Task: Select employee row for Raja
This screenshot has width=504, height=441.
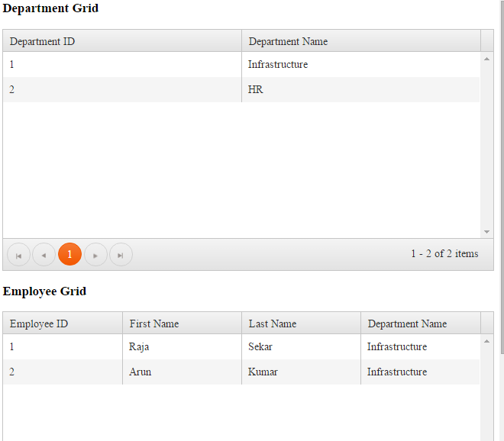Action: coord(139,347)
